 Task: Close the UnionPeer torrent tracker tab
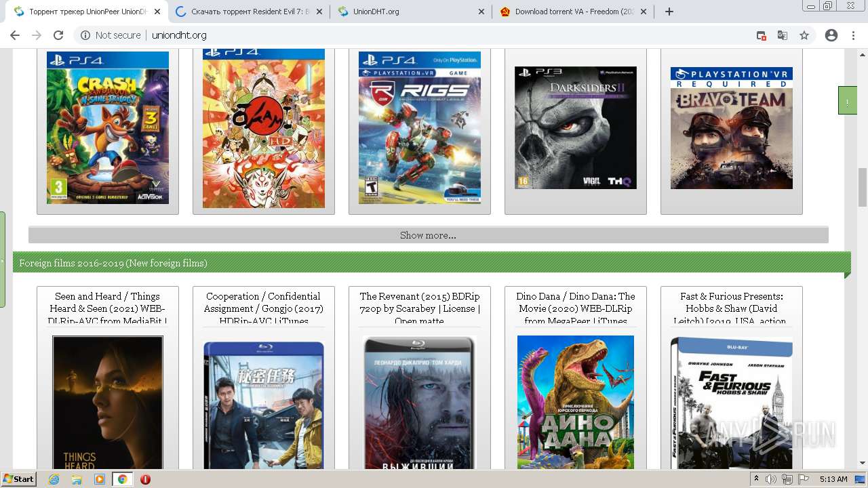[x=157, y=12]
